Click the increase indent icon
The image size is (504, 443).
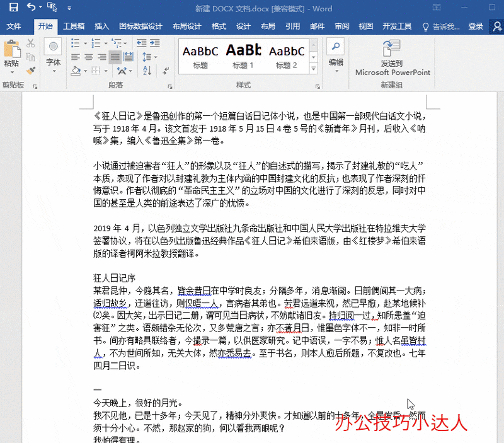coord(156,43)
